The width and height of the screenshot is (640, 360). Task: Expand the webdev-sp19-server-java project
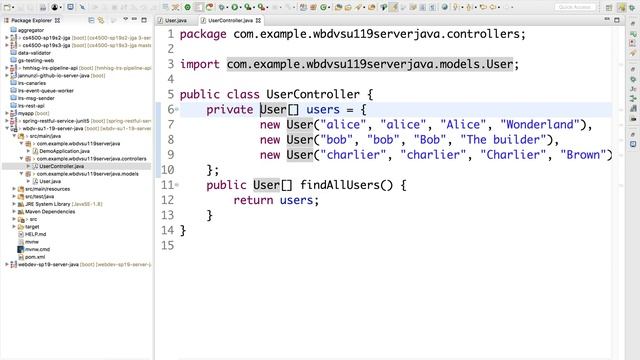pos(7,264)
